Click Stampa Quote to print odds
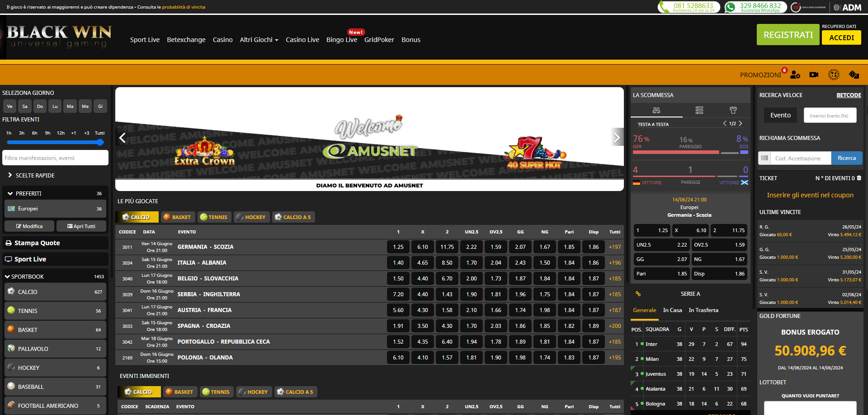The width and height of the screenshot is (868, 415). 55,243
